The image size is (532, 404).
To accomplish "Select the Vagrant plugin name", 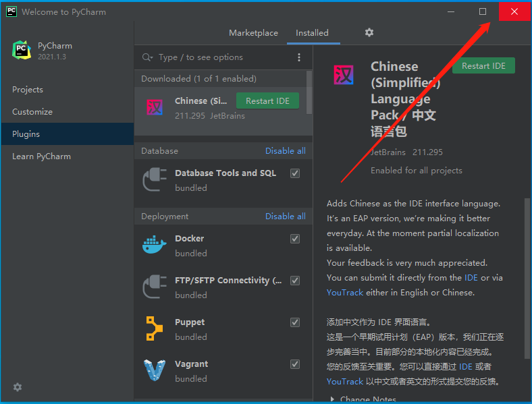I will point(191,364).
